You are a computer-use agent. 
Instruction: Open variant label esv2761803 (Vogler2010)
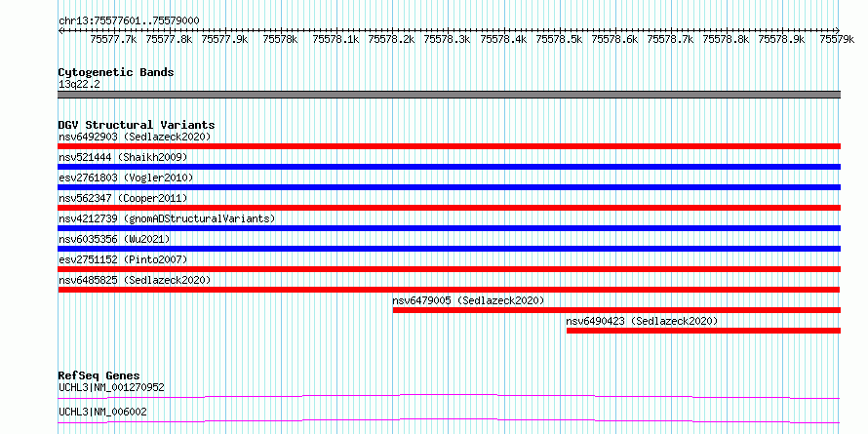126,178
